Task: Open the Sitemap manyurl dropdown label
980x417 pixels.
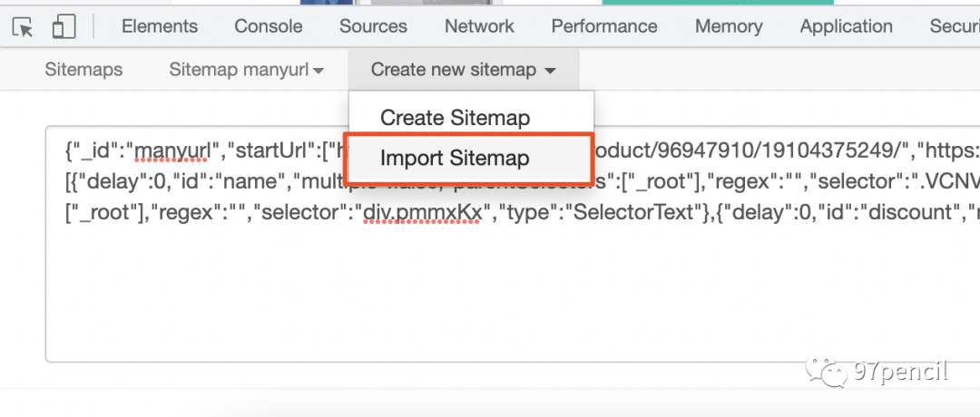Action: (x=240, y=70)
